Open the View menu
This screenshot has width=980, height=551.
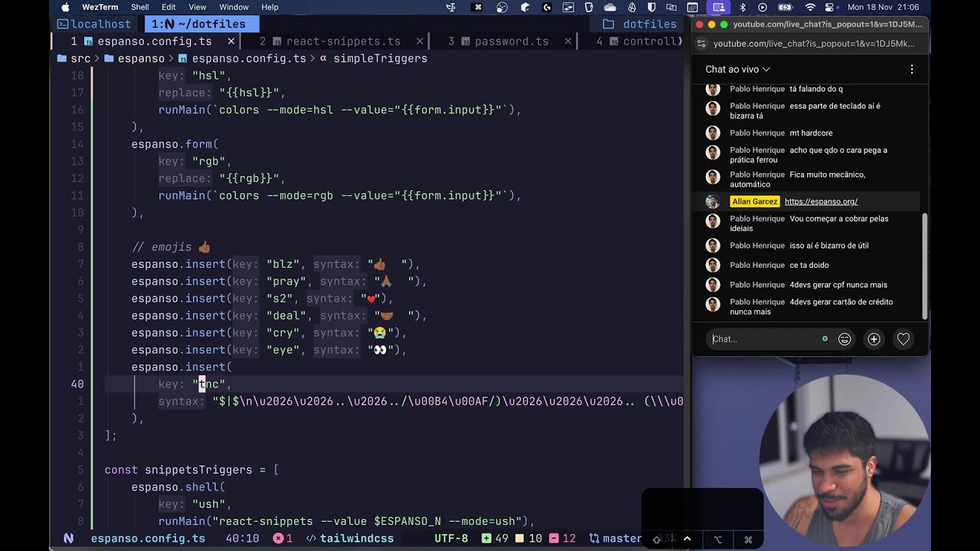198,7
